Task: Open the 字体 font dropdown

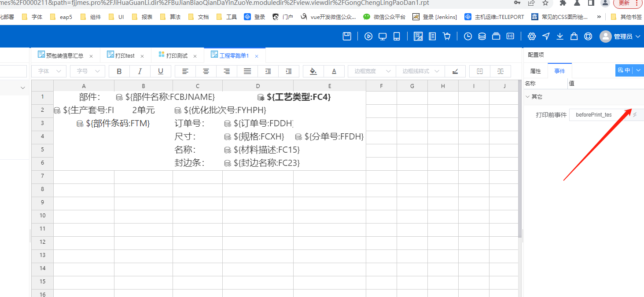Action: [x=49, y=71]
